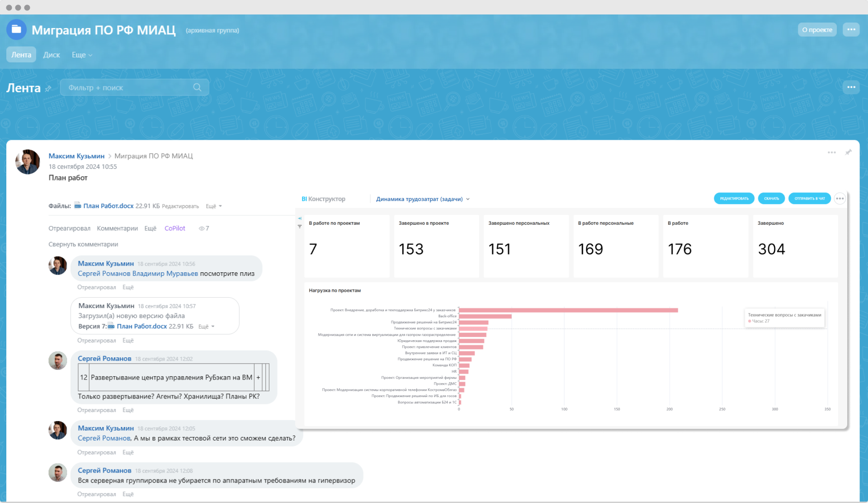Switch to the Диск tab
This screenshot has width=868, height=503.
(52, 55)
